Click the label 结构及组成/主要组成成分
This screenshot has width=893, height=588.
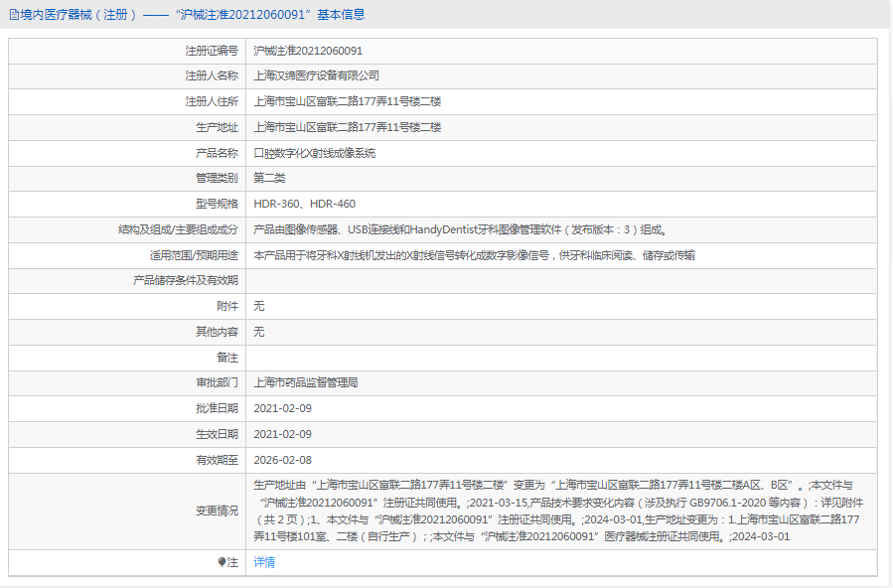coord(178,229)
